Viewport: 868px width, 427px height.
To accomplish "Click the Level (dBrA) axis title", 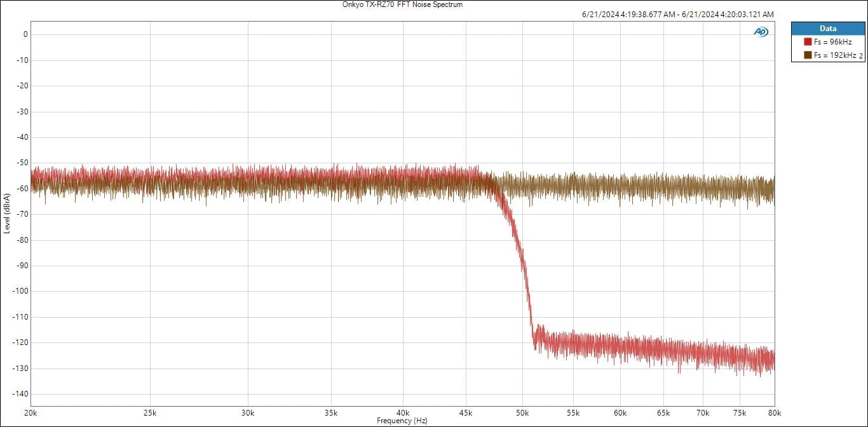I will pos(7,212).
